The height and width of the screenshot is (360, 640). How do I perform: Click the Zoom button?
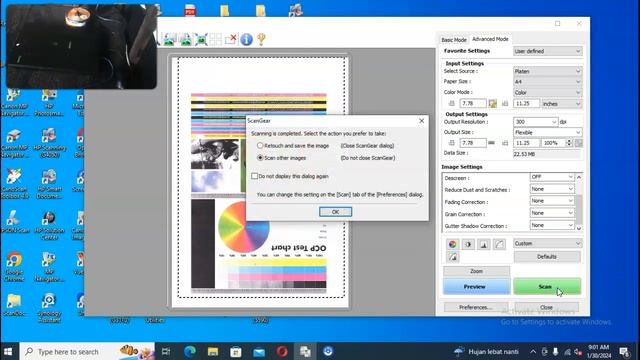pyautogui.click(x=476, y=271)
